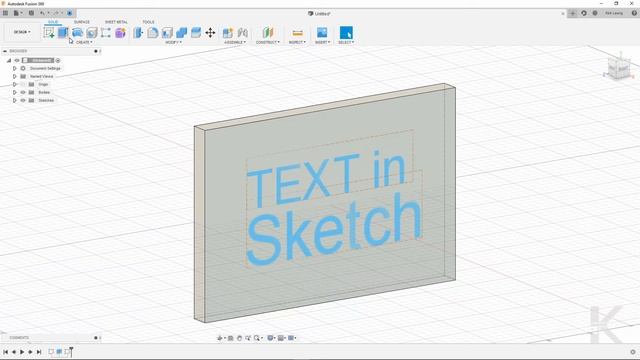This screenshot has height=360, width=640.
Task: Select the Revolve tool
Action: (x=77, y=32)
